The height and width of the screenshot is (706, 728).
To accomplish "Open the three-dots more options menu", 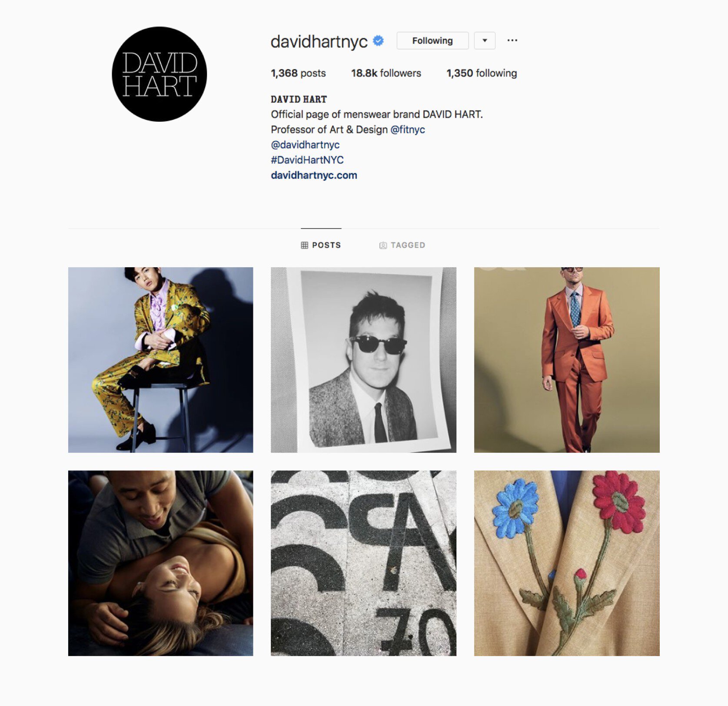I will [x=512, y=40].
